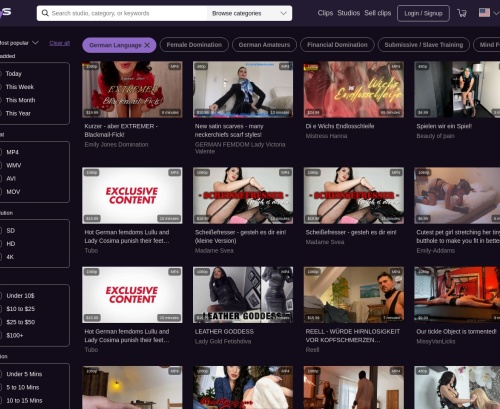Go to Studios page
Image resolution: width=500 pixels, height=409 pixels.
pos(348,13)
